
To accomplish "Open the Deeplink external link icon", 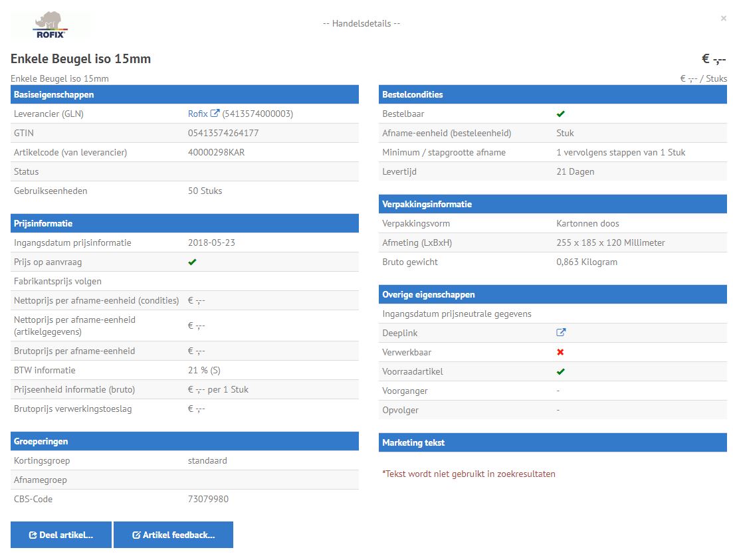I will 561,333.
